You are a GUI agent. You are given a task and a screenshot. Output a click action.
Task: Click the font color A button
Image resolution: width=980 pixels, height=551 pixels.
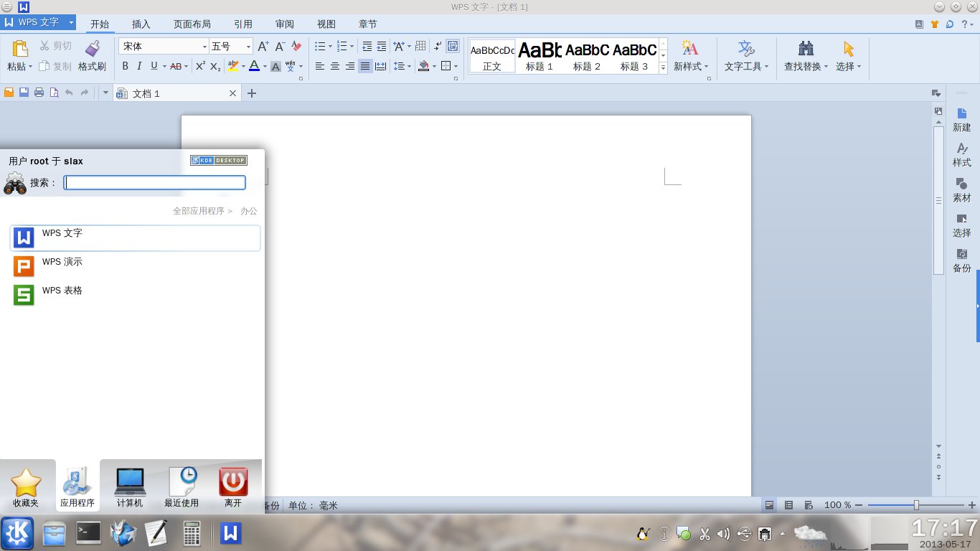[253, 66]
